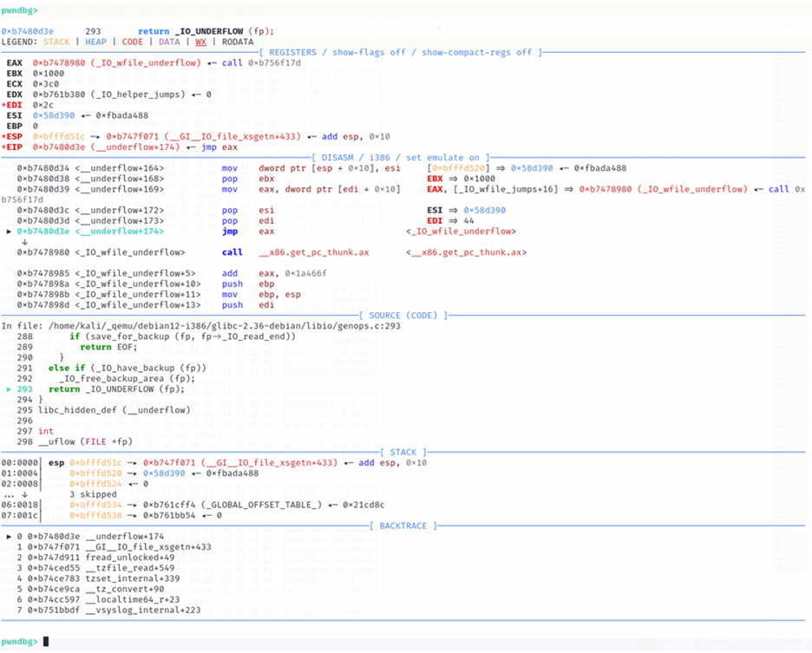Click backtrace frame 4 tzset_internal+339
This screenshot has height=653, width=812.
click(98, 578)
